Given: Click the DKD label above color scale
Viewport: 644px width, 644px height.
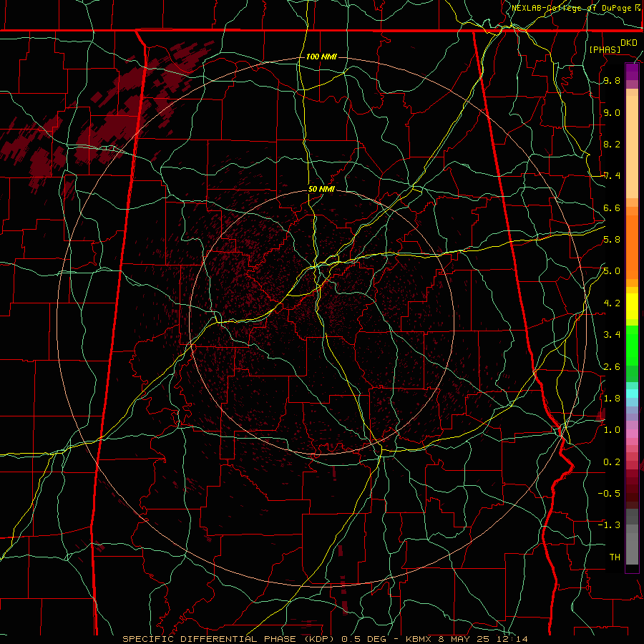Looking at the screenshot, I should (629, 43).
